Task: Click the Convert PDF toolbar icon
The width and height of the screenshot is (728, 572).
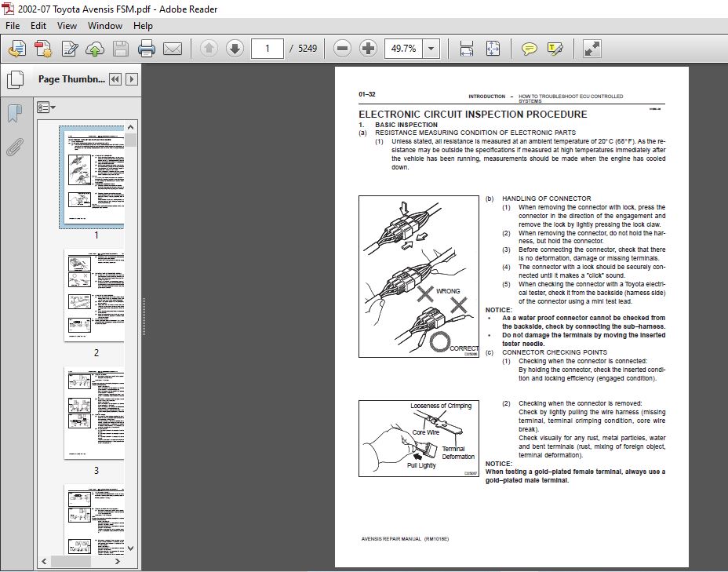Action: click(43, 49)
